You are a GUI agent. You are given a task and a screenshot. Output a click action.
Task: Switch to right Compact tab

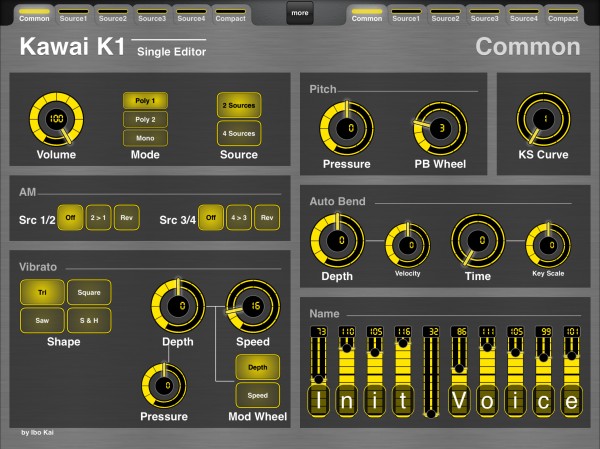(563, 15)
